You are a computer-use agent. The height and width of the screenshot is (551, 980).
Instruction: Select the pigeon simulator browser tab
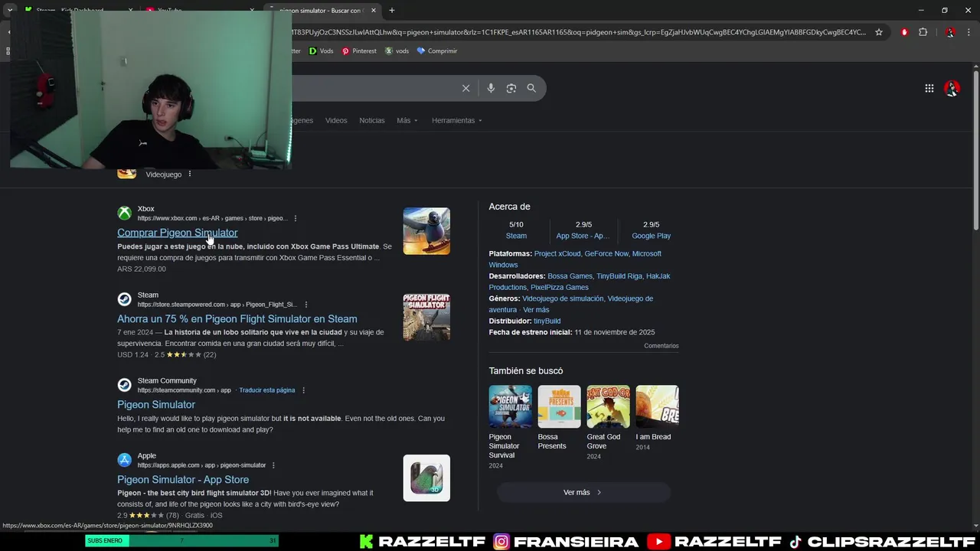click(322, 11)
